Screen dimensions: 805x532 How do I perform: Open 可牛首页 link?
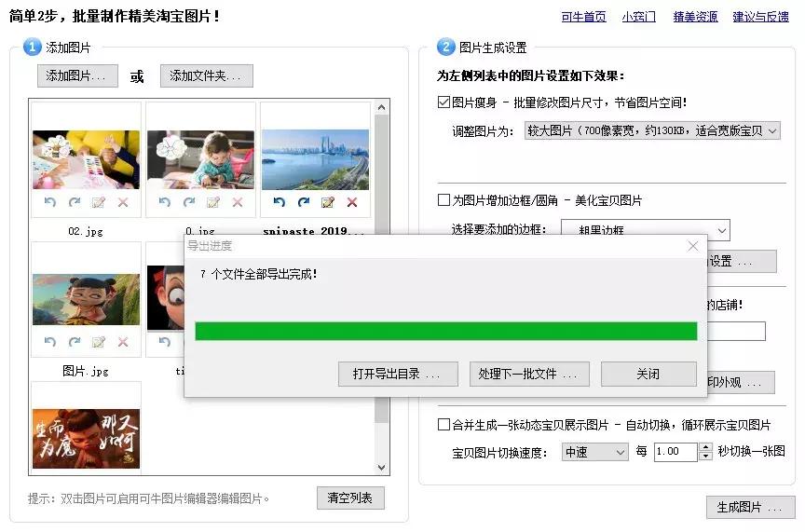584,17
